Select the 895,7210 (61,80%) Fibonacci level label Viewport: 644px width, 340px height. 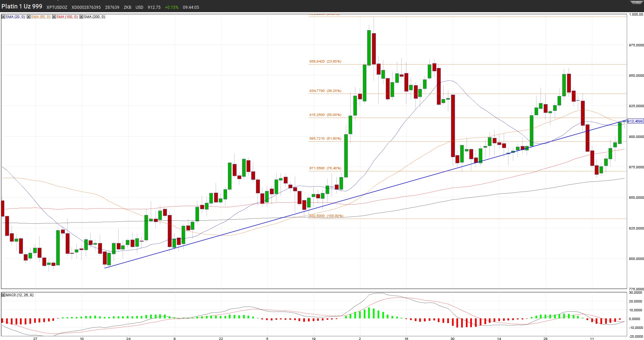(x=325, y=139)
